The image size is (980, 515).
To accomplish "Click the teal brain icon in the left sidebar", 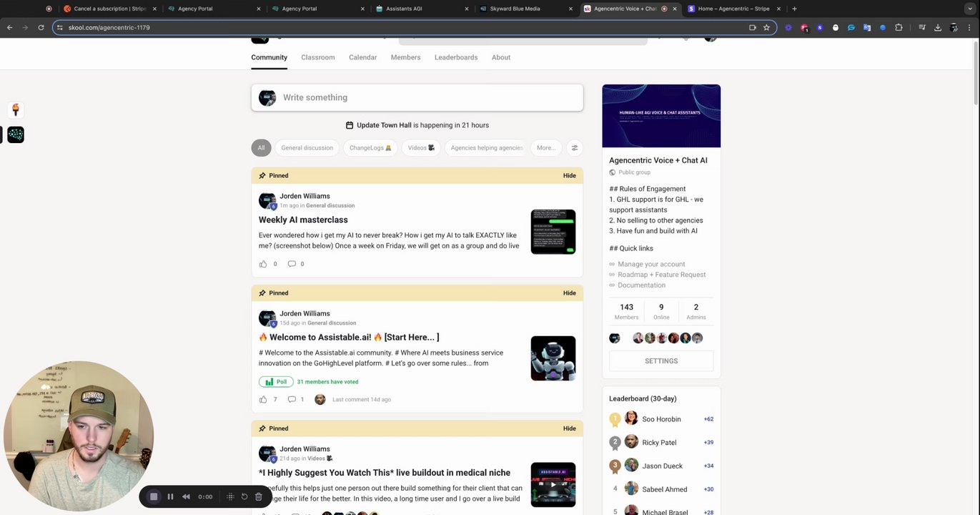I will tap(16, 134).
